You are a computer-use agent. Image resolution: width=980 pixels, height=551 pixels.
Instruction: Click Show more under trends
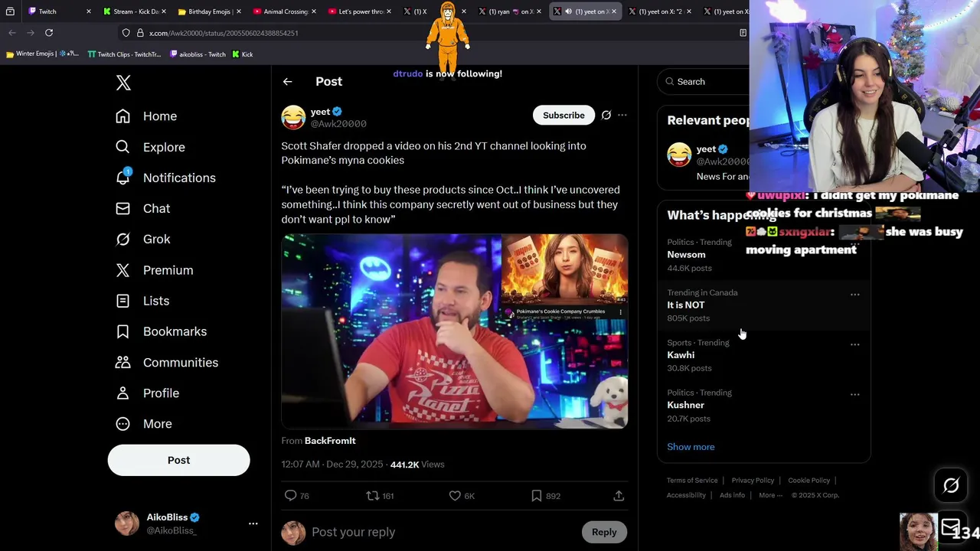[x=691, y=447]
